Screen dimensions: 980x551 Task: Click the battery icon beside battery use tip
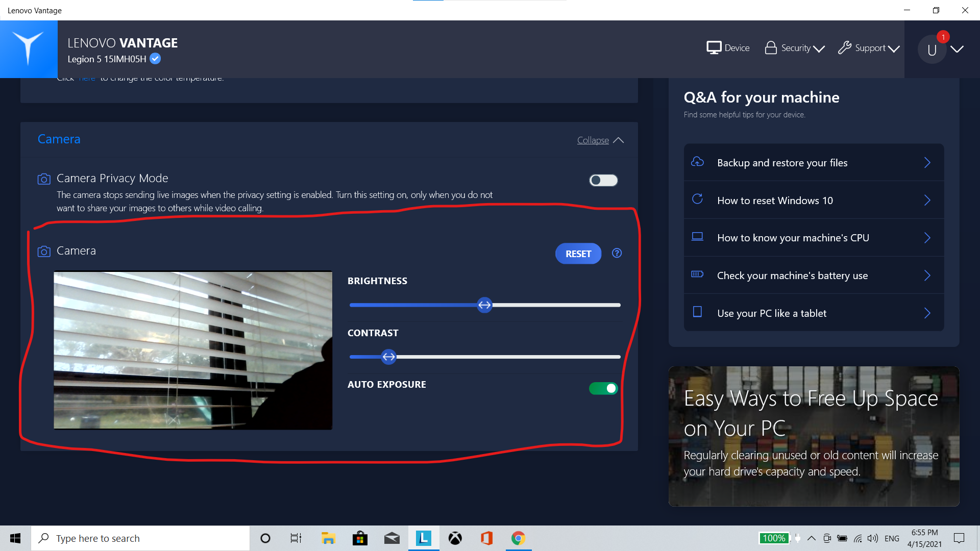(x=697, y=274)
